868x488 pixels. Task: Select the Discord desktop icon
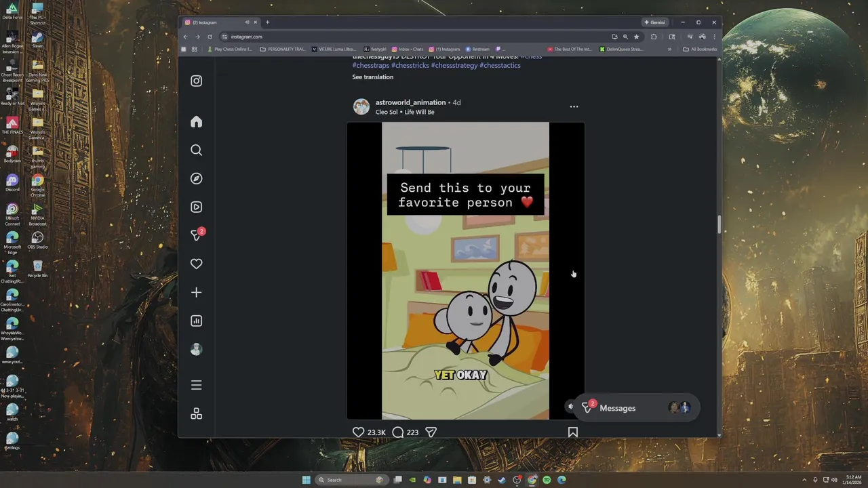point(12,183)
